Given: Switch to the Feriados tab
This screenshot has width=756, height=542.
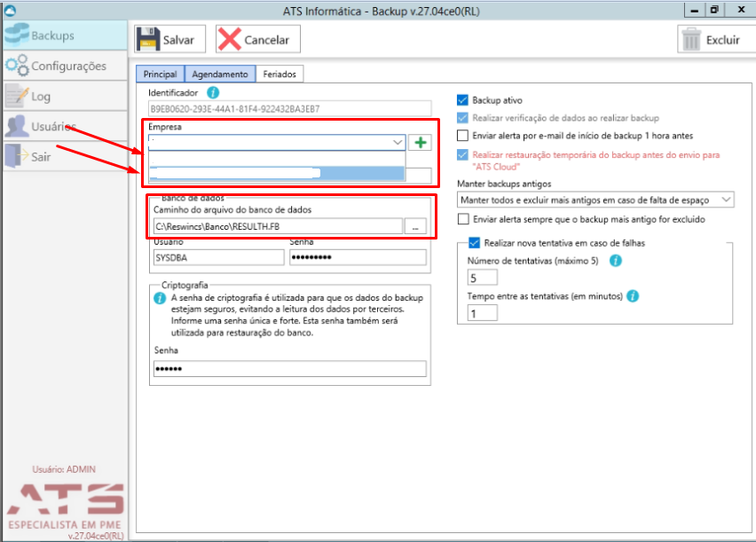Looking at the screenshot, I should tap(280, 75).
